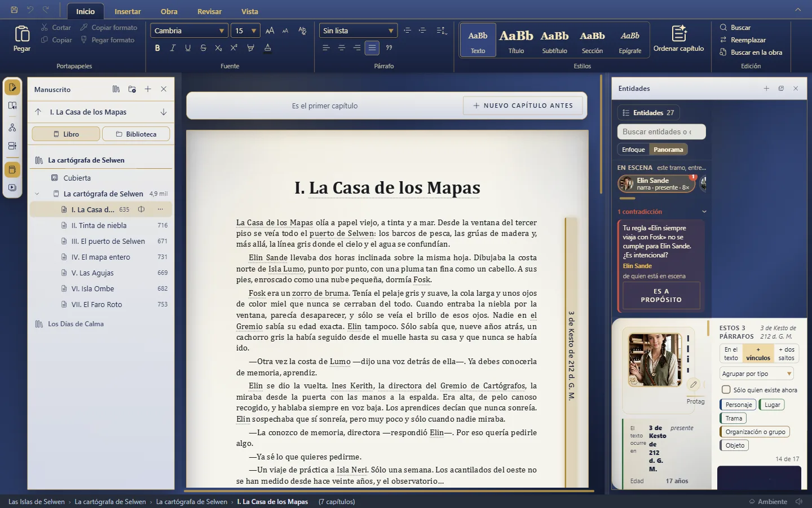Open the Revisar ribbon tab
Image resolution: width=812 pixels, height=508 pixels.
pos(209,11)
